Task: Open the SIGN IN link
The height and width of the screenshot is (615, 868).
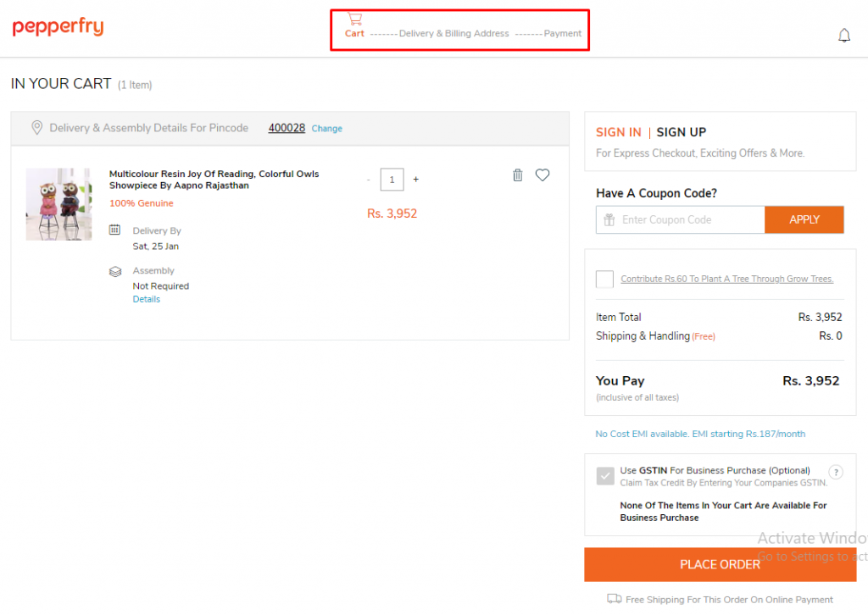Action: click(618, 132)
